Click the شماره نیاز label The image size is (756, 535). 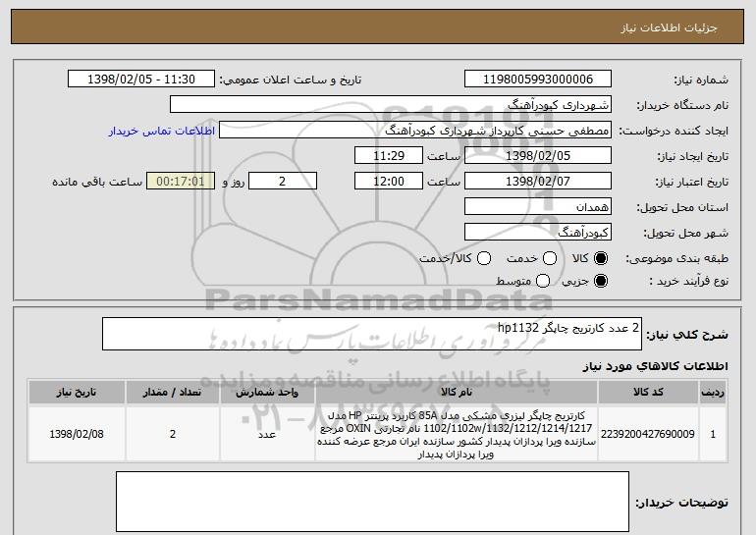[x=701, y=80]
